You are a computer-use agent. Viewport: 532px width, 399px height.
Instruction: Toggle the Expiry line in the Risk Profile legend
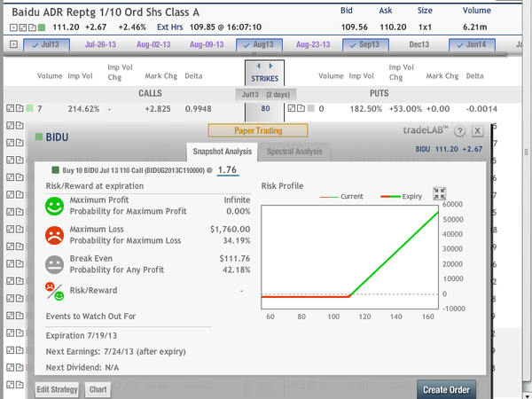[x=402, y=197]
